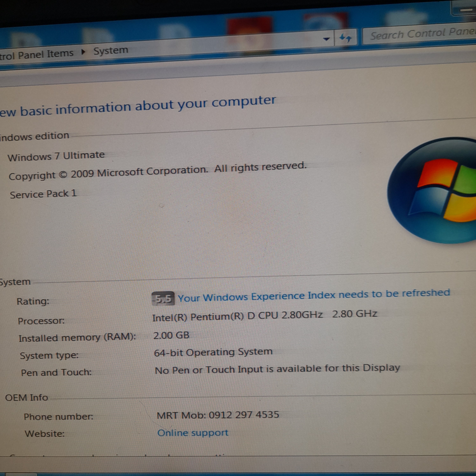Open the Online support website link

[193, 433]
